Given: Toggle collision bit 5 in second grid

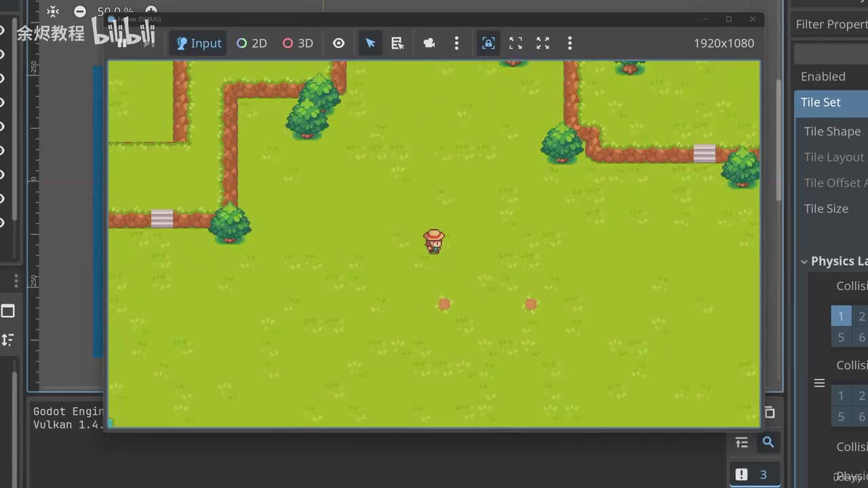Looking at the screenshot, I should tap(841, 417).
